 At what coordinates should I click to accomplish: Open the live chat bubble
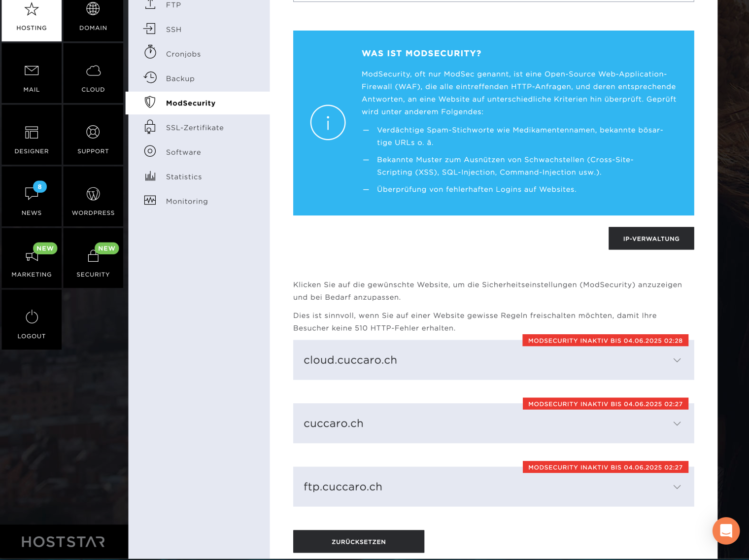pos(726,530)
